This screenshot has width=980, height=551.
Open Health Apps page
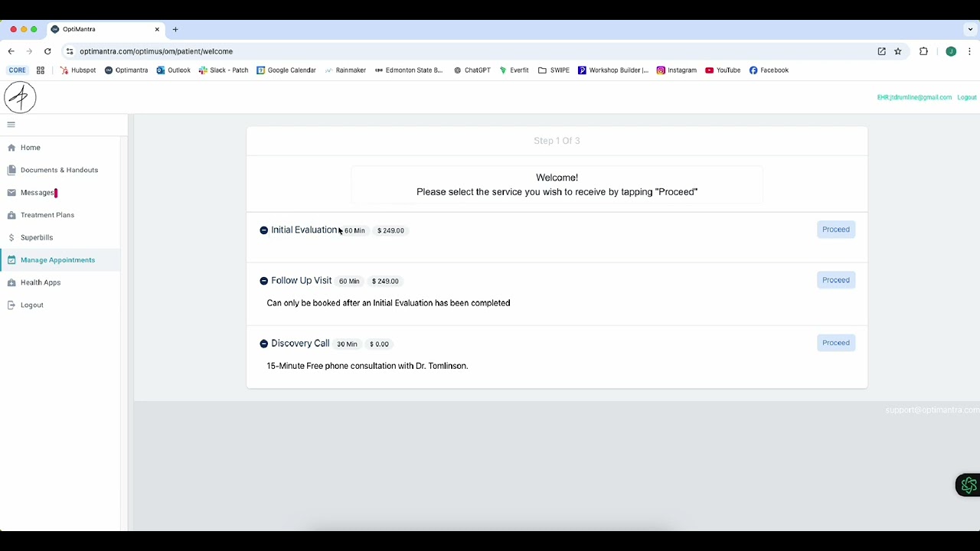point(41,282)
